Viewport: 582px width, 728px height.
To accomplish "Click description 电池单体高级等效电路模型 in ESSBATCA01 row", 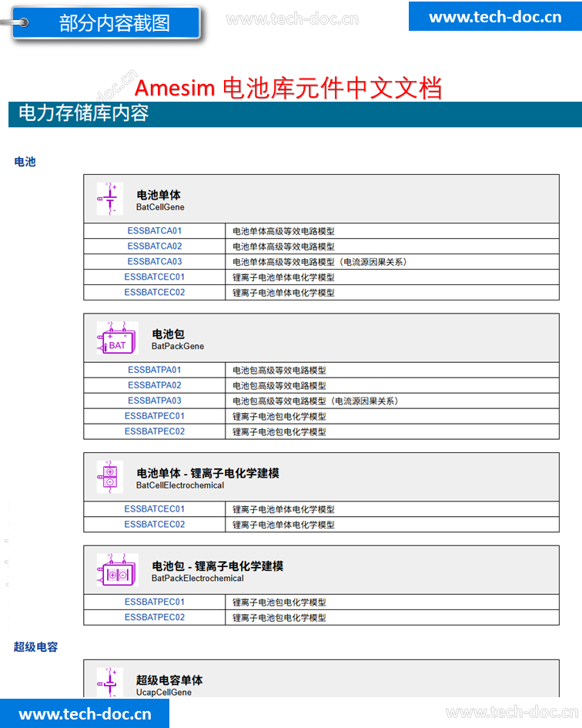I will 283,231.
